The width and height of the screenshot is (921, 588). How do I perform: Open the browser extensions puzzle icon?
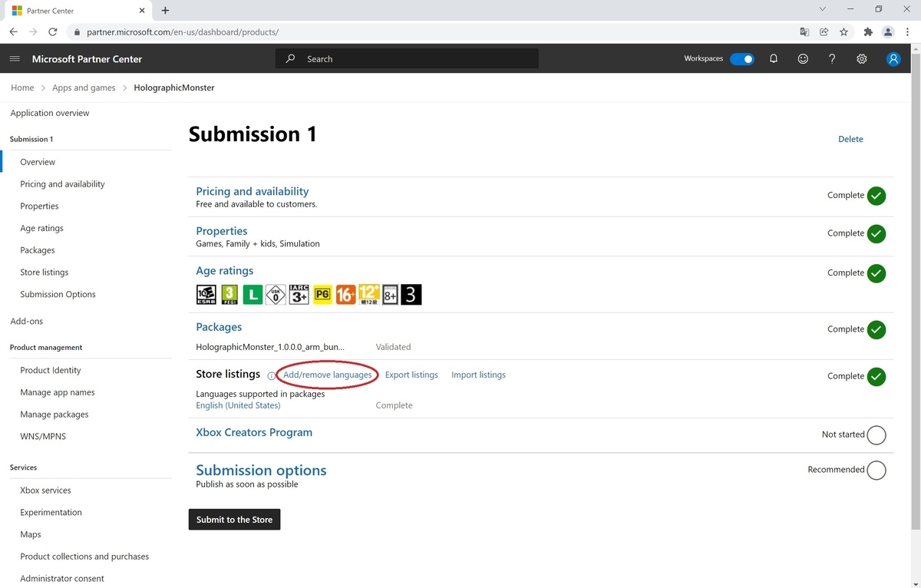[x=868, y=32]
